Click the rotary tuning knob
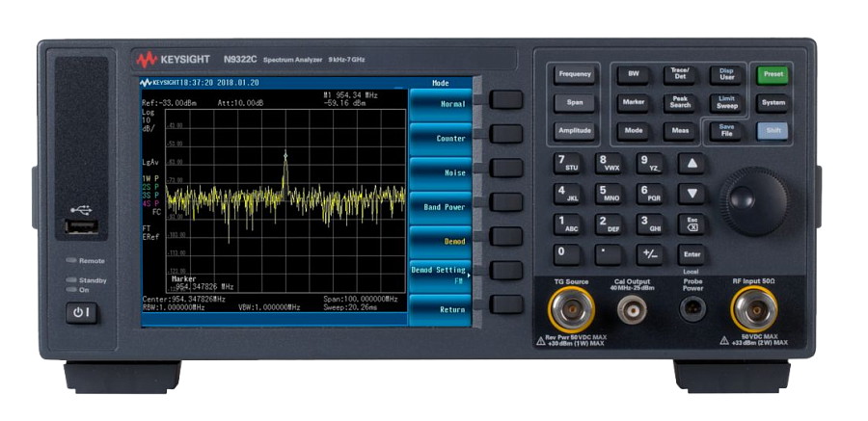 (754, 201)
